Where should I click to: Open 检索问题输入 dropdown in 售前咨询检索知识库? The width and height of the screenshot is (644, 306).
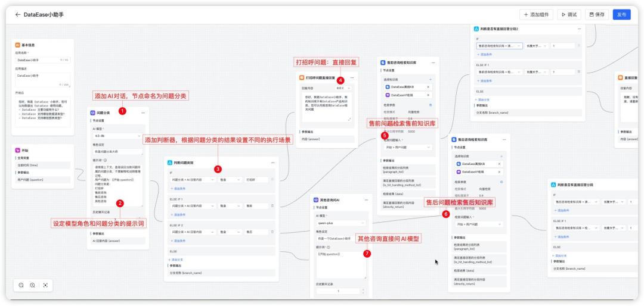pos(407,147)
